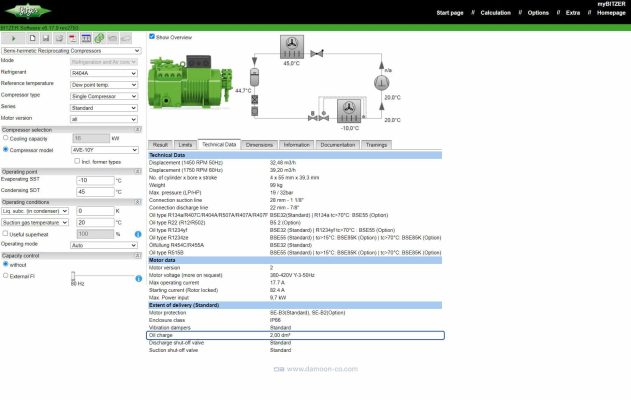Click the Save floppy disk icon

[46, 38]
